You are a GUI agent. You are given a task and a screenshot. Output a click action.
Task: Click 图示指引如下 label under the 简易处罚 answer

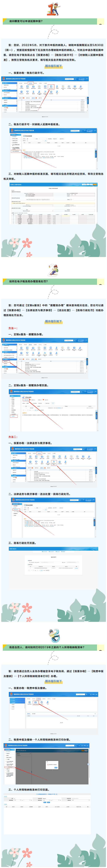[x=53, y=321]
